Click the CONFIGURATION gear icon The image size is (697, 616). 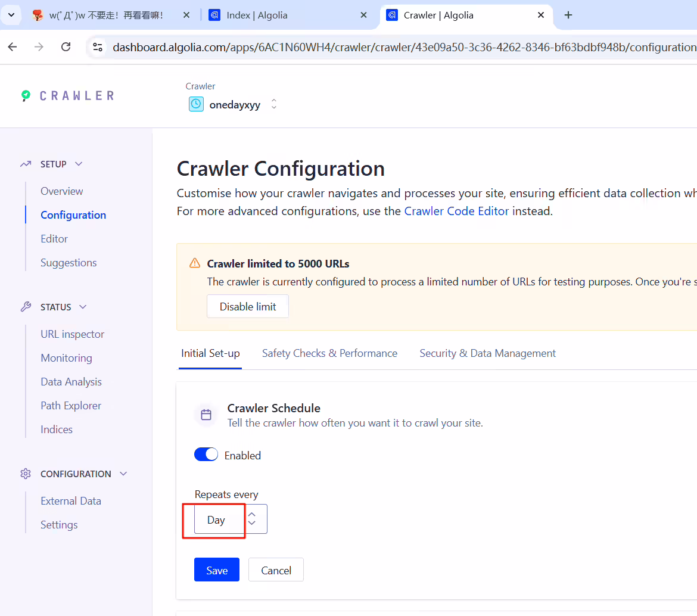pos(26,474)
